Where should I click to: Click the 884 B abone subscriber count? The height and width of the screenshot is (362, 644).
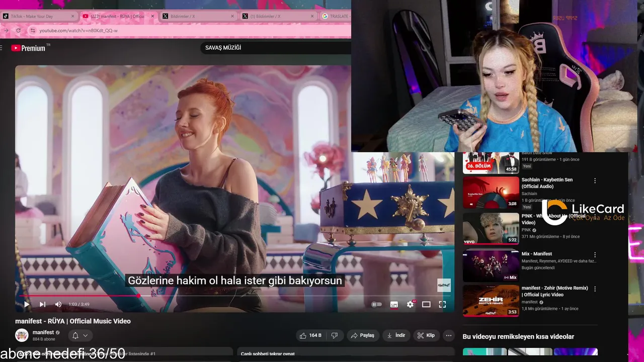click(44, 339)
